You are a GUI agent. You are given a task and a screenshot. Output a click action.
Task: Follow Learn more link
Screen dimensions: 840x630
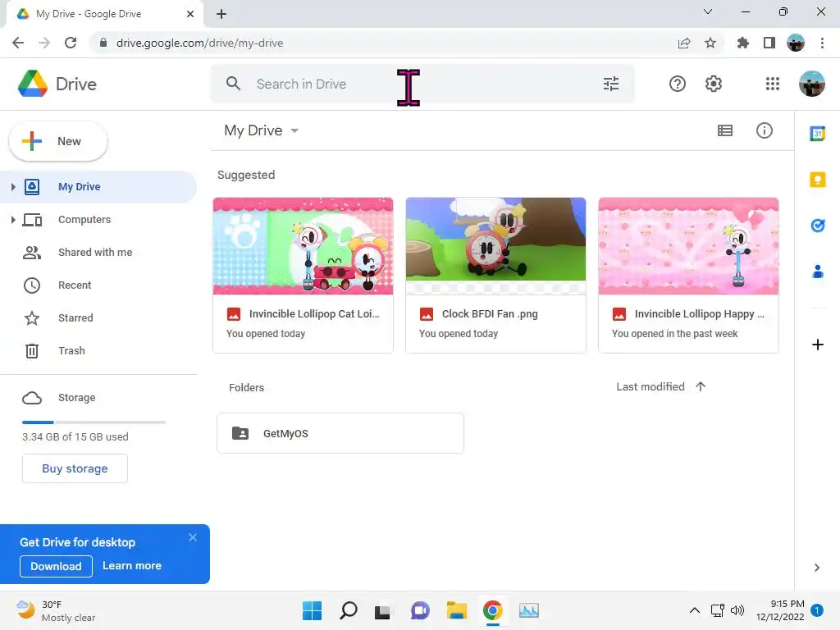click(132, 566)
